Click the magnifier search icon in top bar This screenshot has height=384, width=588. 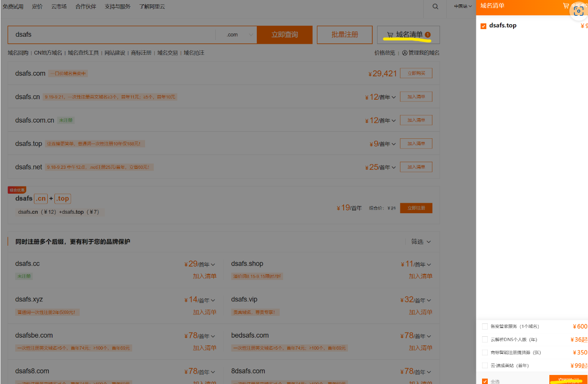[x=435, y=7]
